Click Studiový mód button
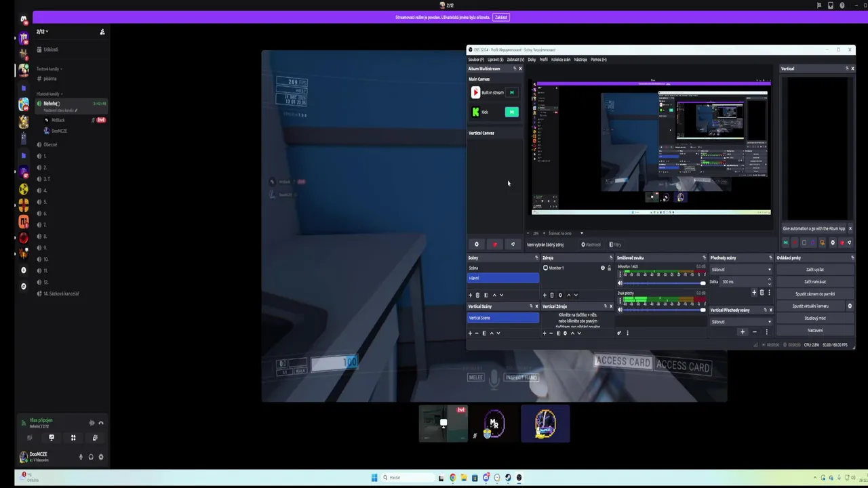The image size is (868, 488). [x=815, y=319]
